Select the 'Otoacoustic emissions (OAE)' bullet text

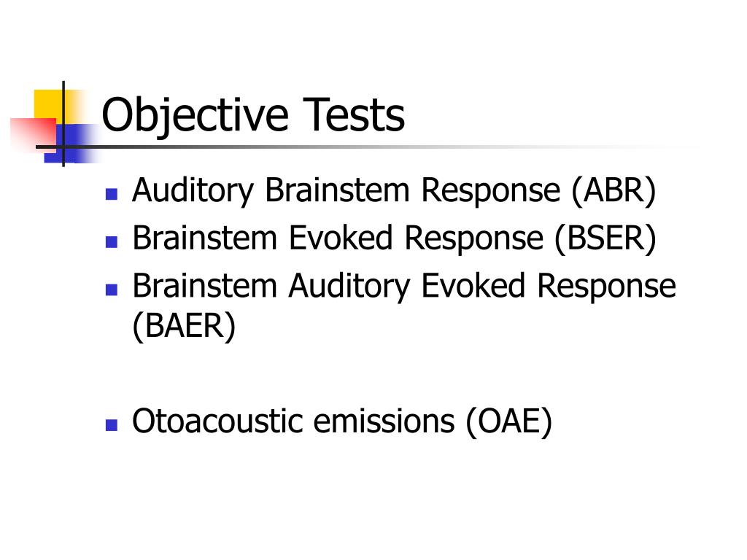[342, 422]
